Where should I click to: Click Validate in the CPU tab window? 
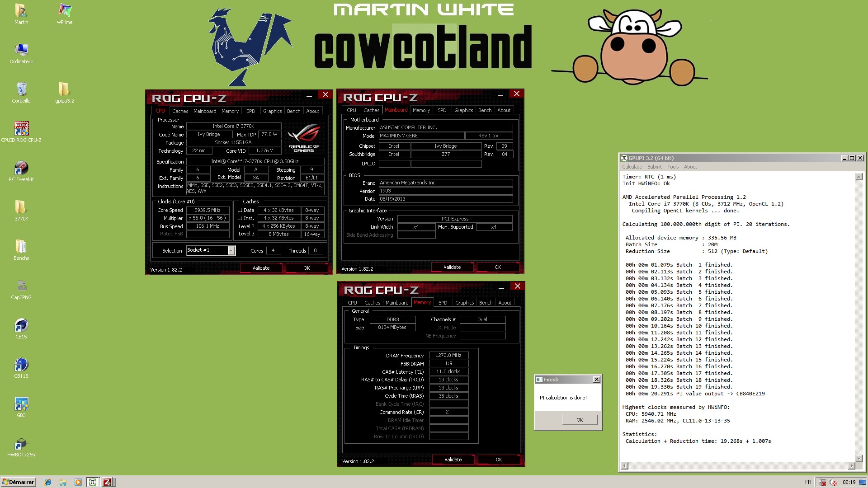[x=261, y=268]
